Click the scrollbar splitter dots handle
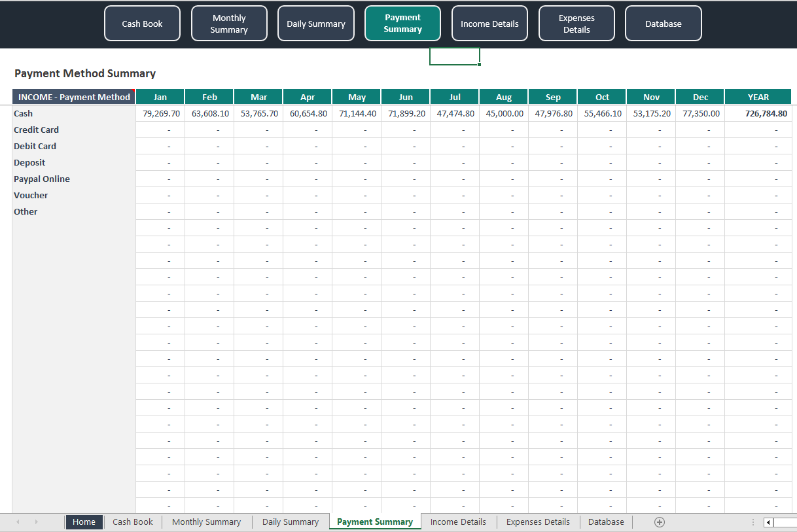The image size is (797, 532). pyautogui.click(x=753, y=522)
